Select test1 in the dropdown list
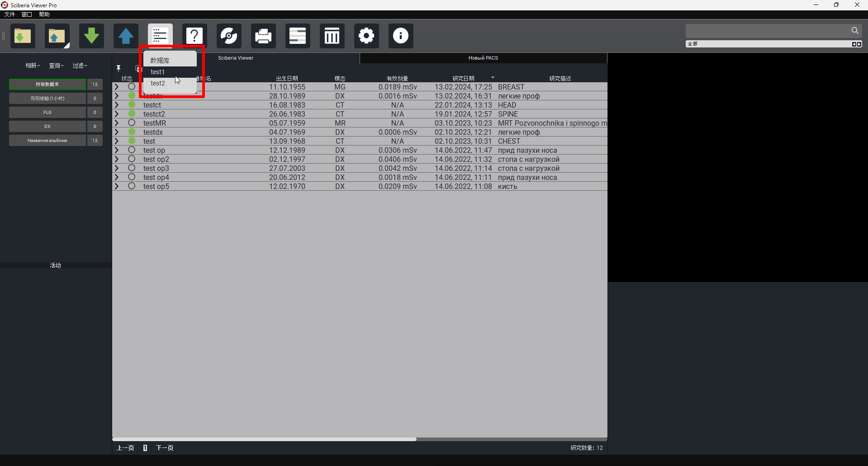The width and height of the screenshot is (868, 466). coord(170,72)
